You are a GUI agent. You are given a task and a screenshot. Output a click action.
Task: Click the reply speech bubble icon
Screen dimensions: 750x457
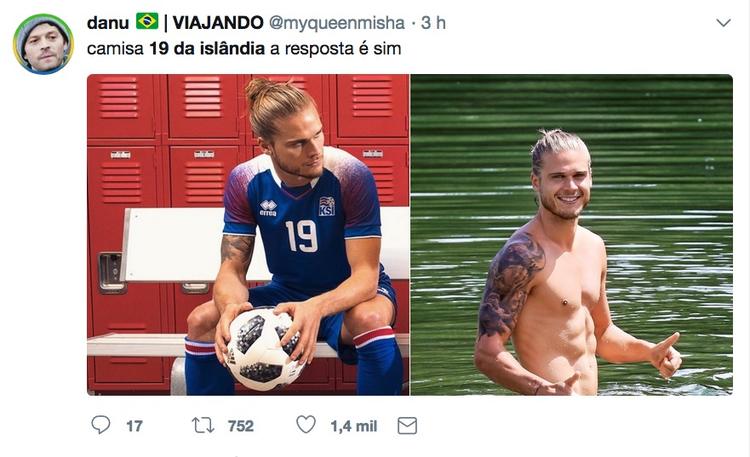pyautogui.click(x=100, y=425)
